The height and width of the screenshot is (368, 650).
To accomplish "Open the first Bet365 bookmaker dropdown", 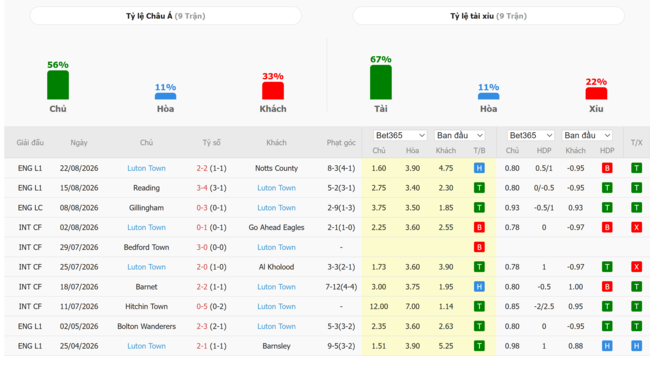I will tap(400, 136).
